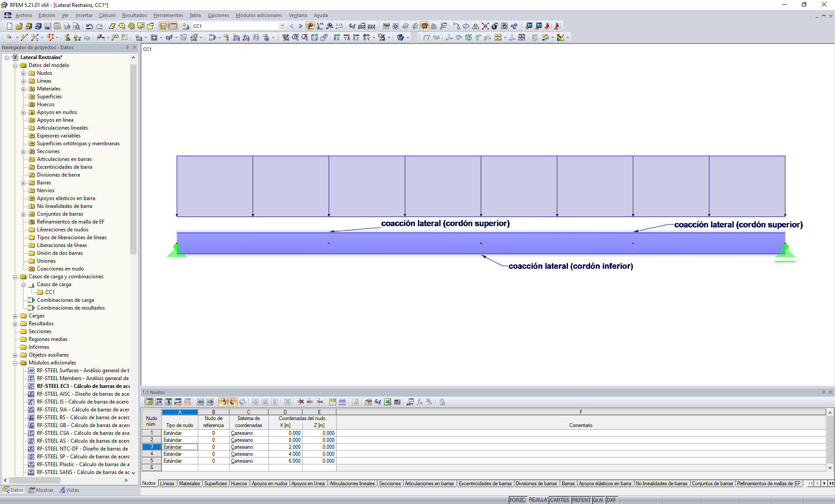Toggle REJILLA in the status bar
The image size is (835, 504).
(x=538, y=500)
